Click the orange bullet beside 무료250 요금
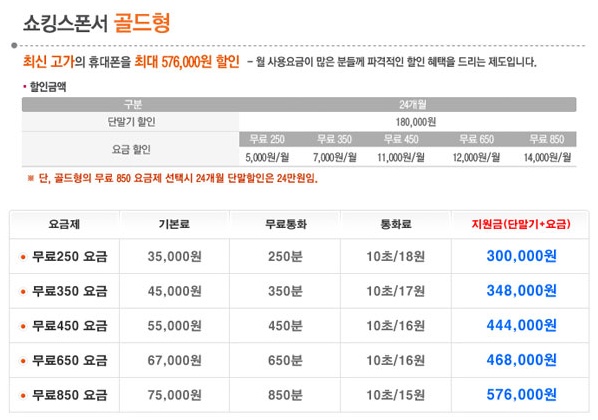598x420 pixels. (x=23, y=257)
